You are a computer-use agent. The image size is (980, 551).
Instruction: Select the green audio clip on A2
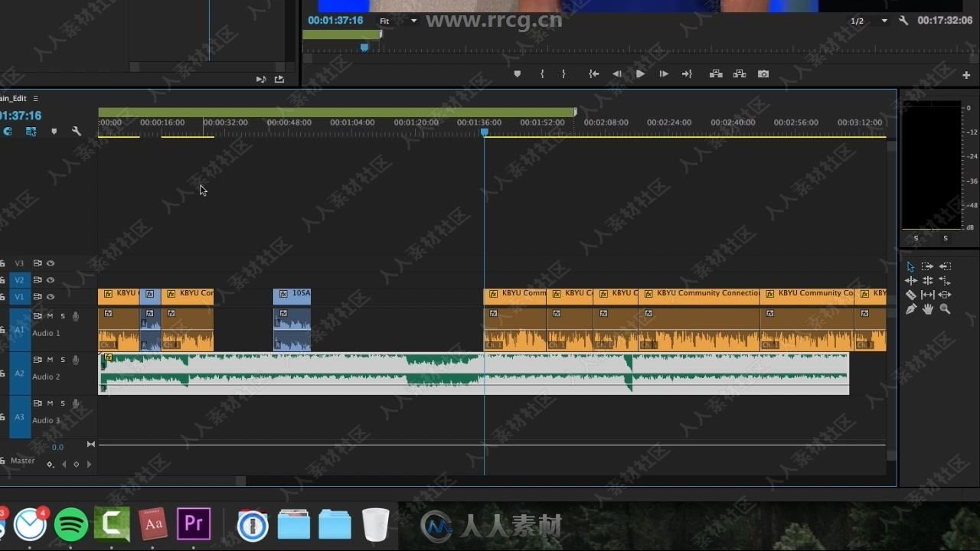tap(474, 373)
